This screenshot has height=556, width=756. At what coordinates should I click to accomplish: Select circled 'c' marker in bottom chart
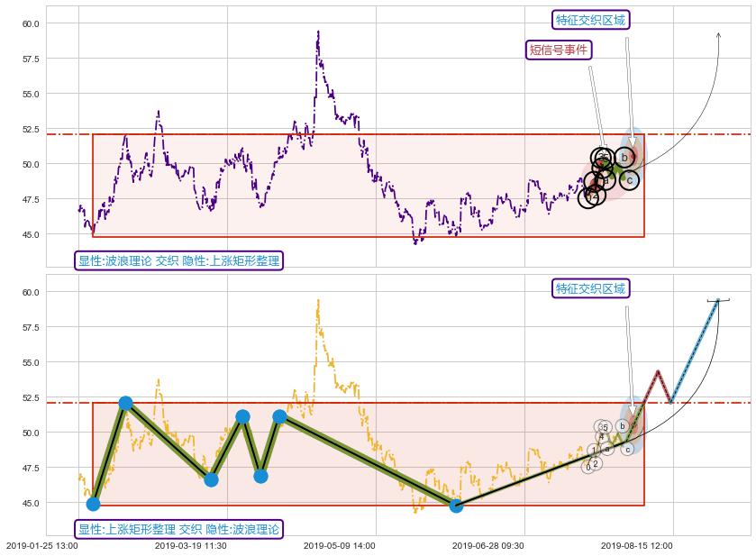[627, 449]
